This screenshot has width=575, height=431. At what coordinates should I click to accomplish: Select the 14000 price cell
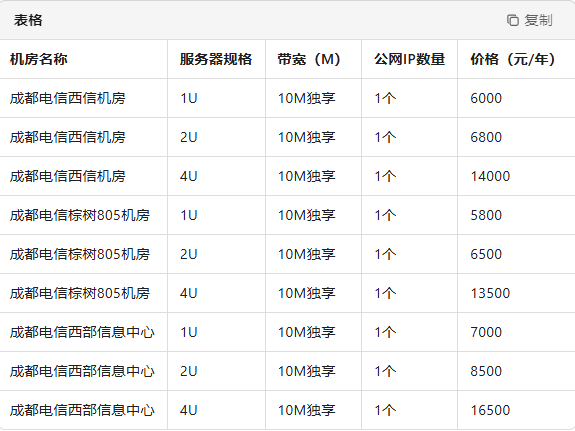pos(490,176)
